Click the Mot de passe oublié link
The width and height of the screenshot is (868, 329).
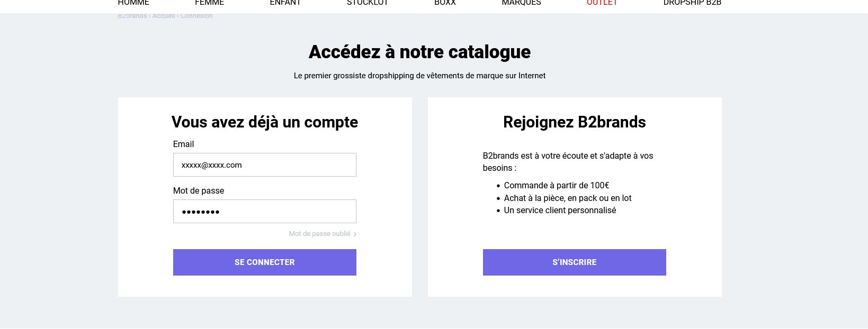coord(319,234)
